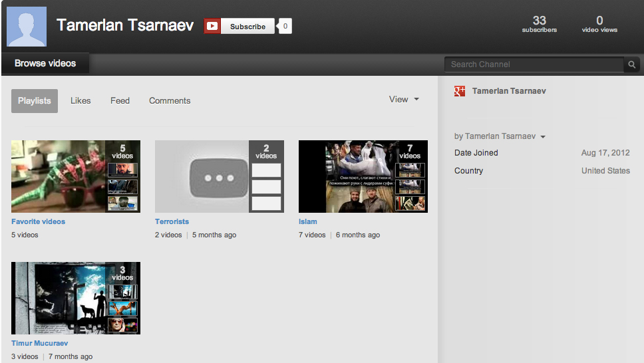Switch to the Likes tab
This screenshot has width=644, height=363.
80,101
